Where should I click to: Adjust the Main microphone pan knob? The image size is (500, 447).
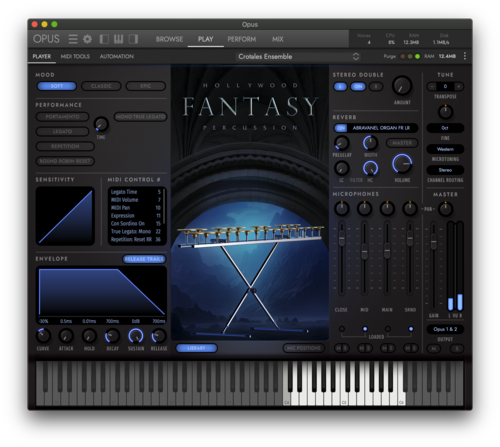tap(387, 208)
